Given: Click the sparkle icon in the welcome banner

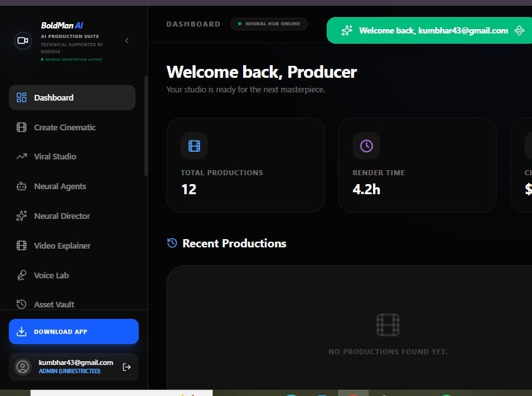Looking at the screenshot, I should coord(347,30).
